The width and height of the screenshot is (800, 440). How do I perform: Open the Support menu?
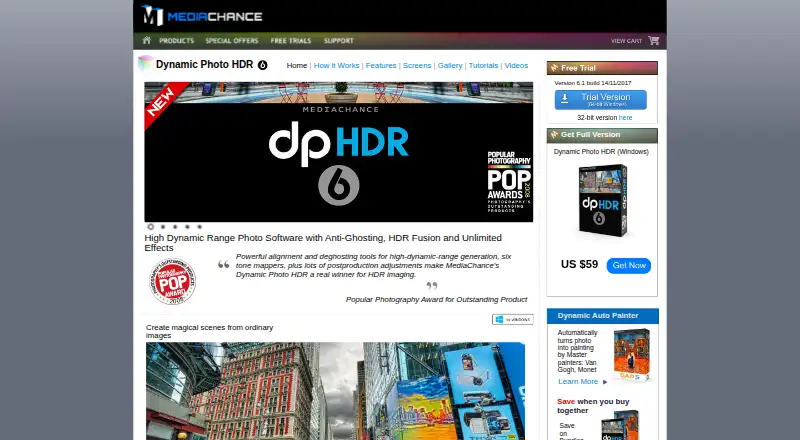pos(339,40)
